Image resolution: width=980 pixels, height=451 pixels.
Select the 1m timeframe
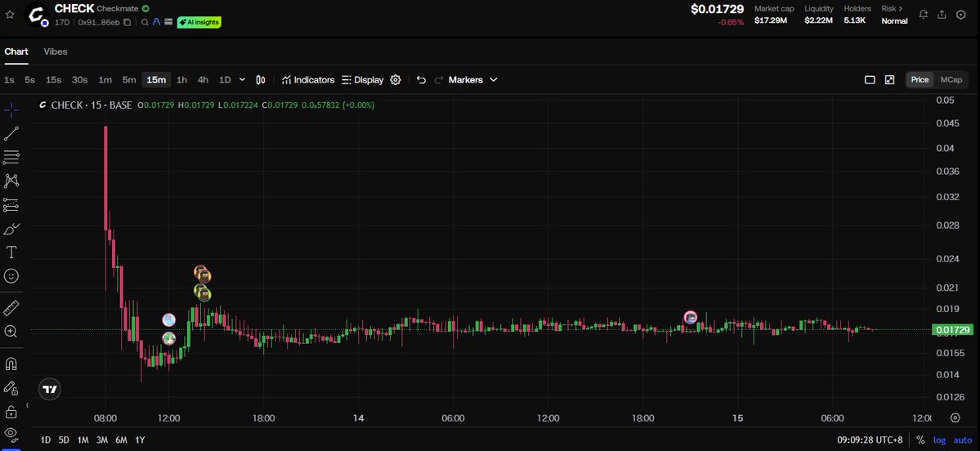[105, 80]
